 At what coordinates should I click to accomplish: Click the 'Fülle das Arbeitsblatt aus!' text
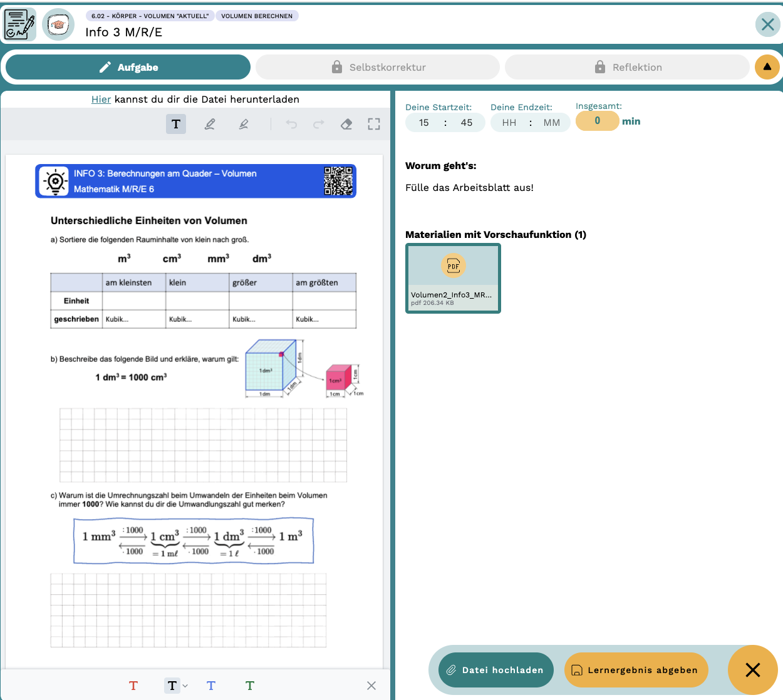point(469,187)
